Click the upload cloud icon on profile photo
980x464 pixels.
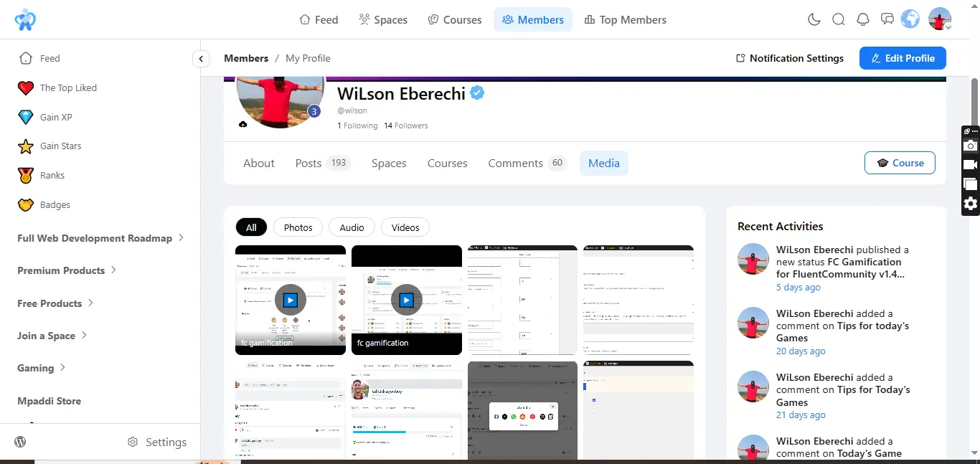(x=243, y=124)
